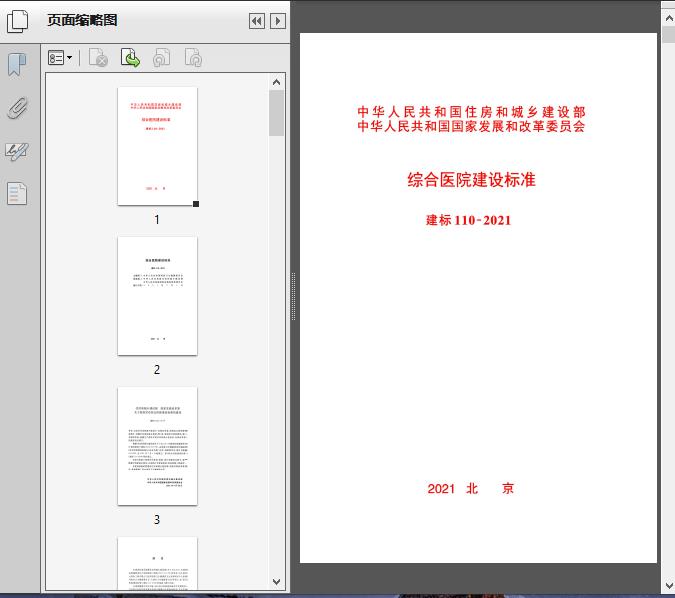Click the text 2021 北 京

tap(471, 489)
